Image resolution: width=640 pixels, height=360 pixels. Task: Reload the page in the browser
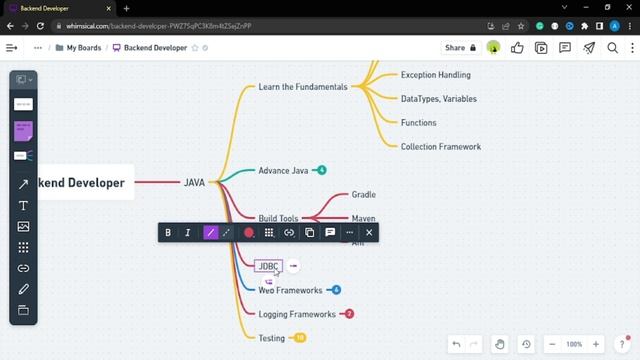point(40,26)
